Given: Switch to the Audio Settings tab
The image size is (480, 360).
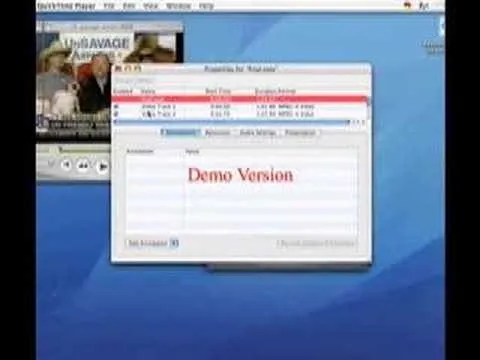Looking at the screenshot, I should (x=258, y=133).
